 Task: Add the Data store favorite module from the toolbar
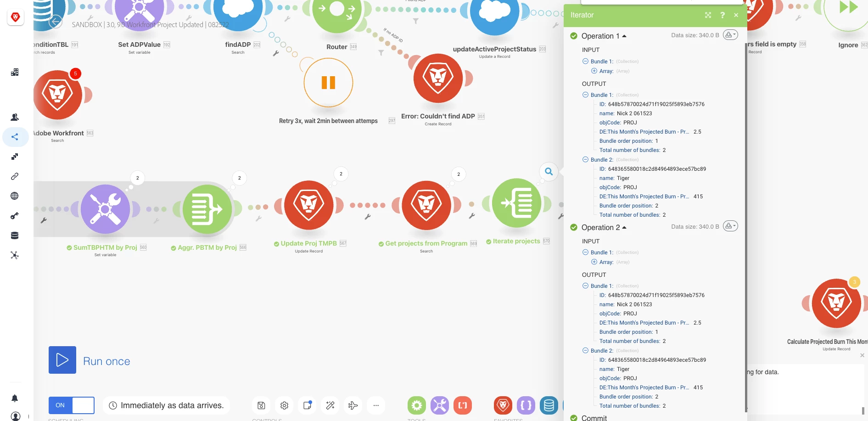point(549,405)
